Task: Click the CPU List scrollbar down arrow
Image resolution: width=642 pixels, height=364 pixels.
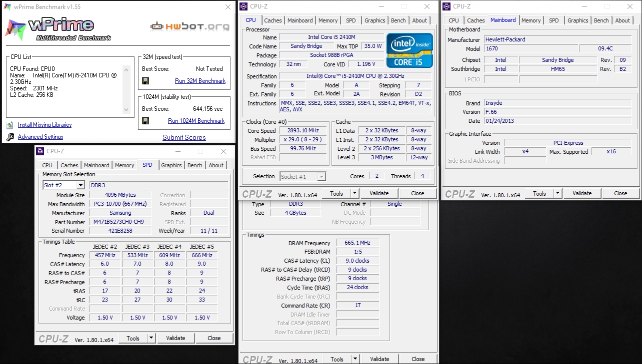Action: tap(127, 110)
